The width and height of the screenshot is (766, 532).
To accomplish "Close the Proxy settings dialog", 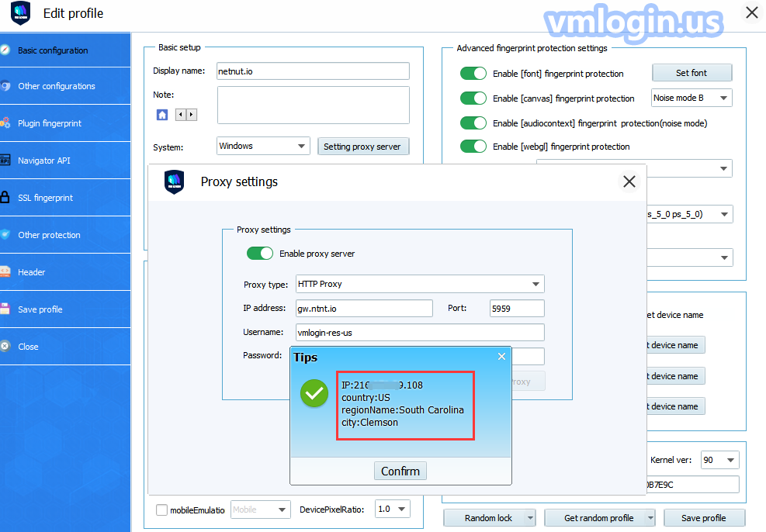I will [x=629, y=181].
